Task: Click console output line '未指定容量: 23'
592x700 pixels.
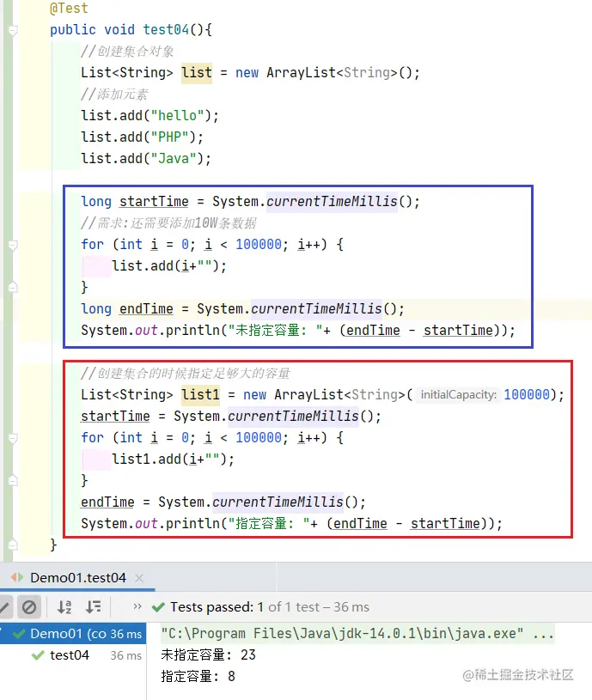Action: pyautogui.click(x=208, y=655)
